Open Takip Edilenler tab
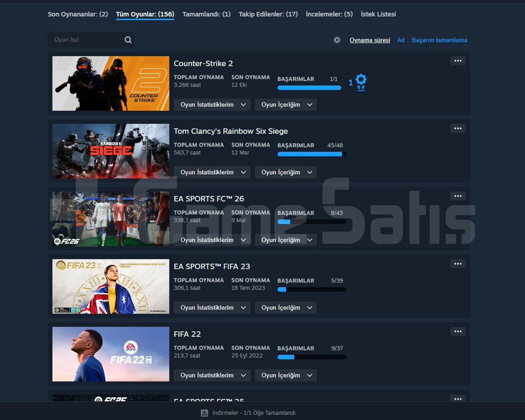525x420 pixels. tap(268, 14)
